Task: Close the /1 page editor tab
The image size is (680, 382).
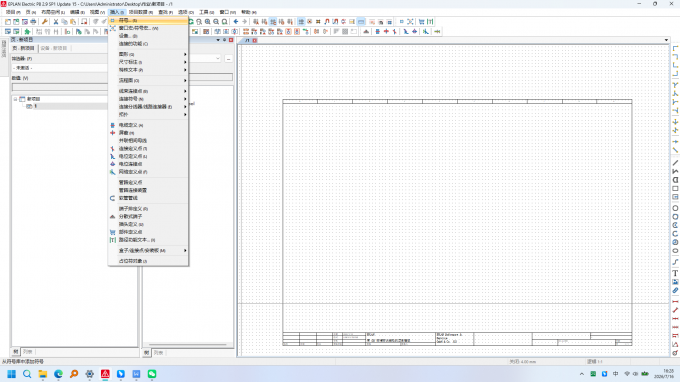Action: pyautogui.click(x=255, y=40)
